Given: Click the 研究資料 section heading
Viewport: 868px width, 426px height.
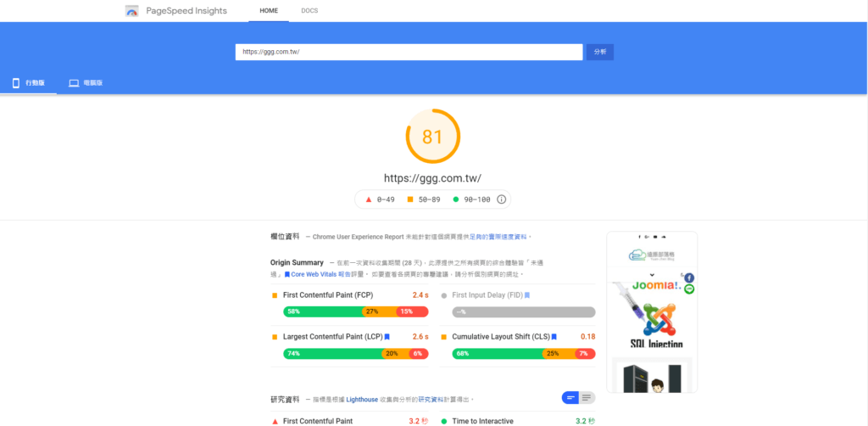Looking at the screenshot, I should pyautogui.click(x=285, y=399).
